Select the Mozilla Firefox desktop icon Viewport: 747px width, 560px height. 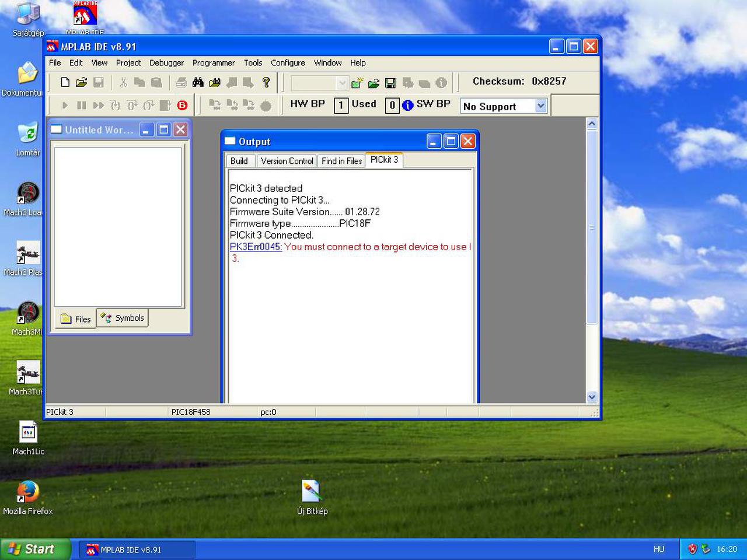pos(27,499)
